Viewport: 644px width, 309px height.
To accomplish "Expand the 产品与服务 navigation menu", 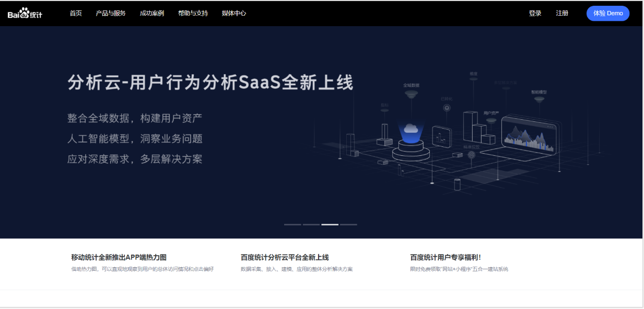I will tap(111, 14).
